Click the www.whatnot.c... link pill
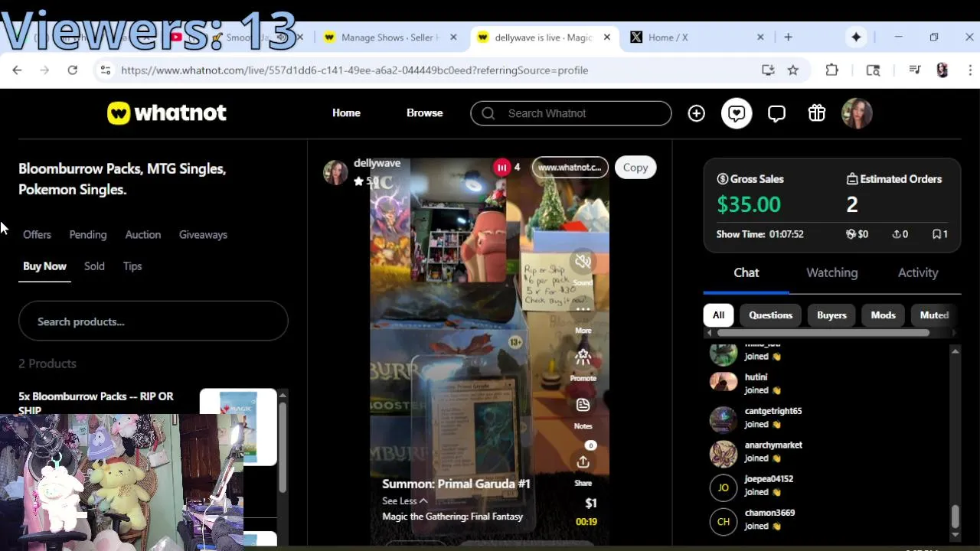This screenshot has width=980, height=551. pos(570,168)
